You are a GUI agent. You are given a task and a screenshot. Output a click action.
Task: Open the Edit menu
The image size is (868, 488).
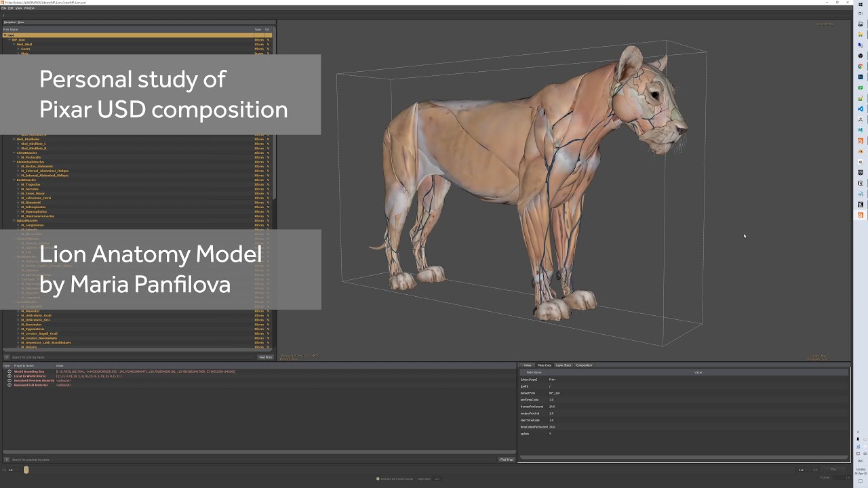[11, 8]
